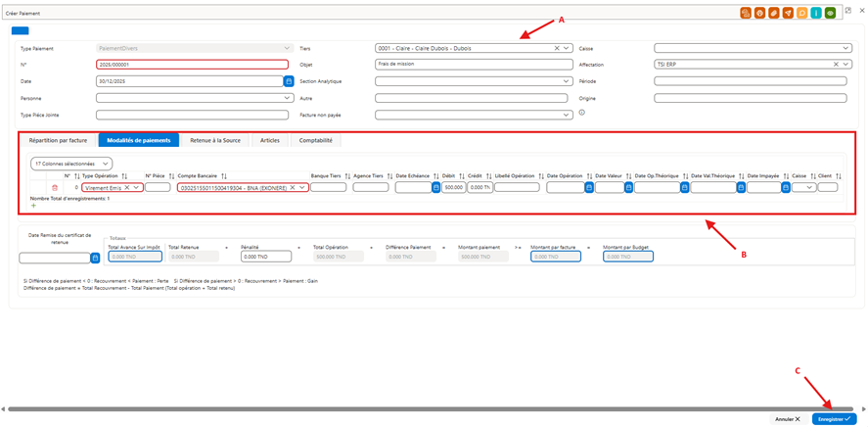Click the Période text field
Screen dimensions: 868x427
point(751,81)
